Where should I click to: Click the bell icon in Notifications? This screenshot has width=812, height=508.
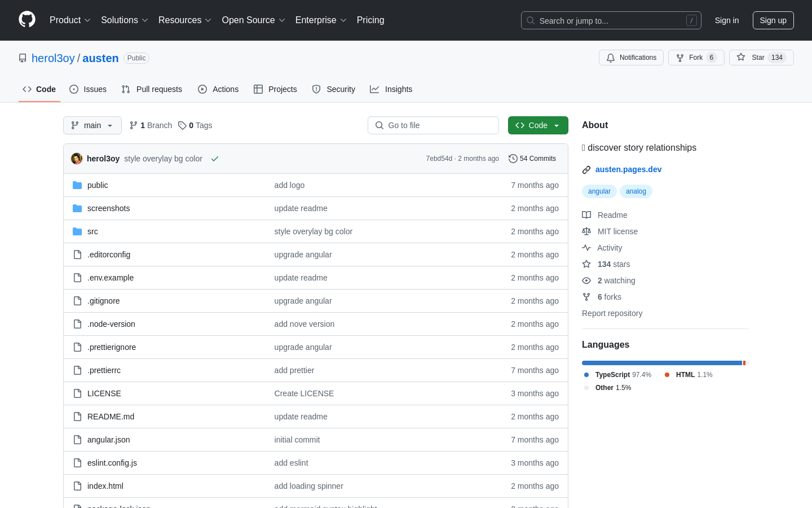[611, 58]
